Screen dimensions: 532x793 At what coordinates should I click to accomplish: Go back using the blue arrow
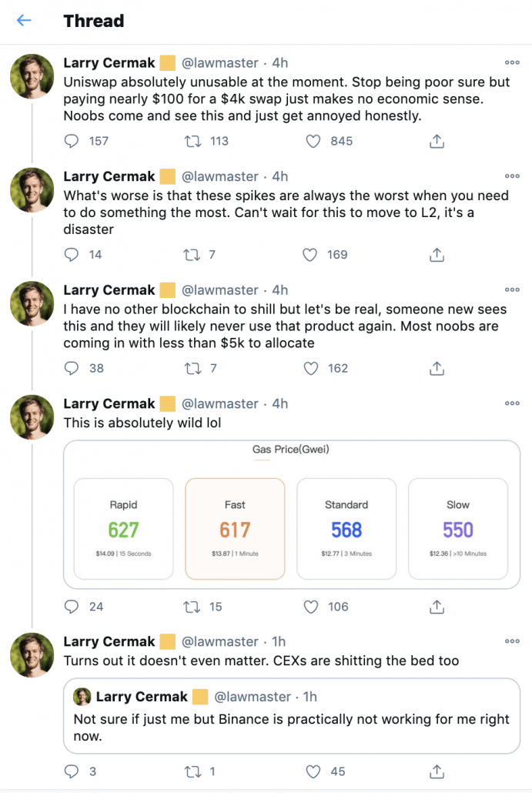click(x=24, y=20)
